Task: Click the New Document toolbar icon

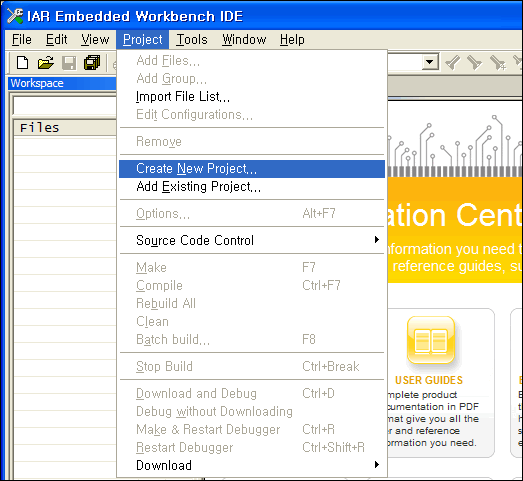Action: click(x=22, y=63)
